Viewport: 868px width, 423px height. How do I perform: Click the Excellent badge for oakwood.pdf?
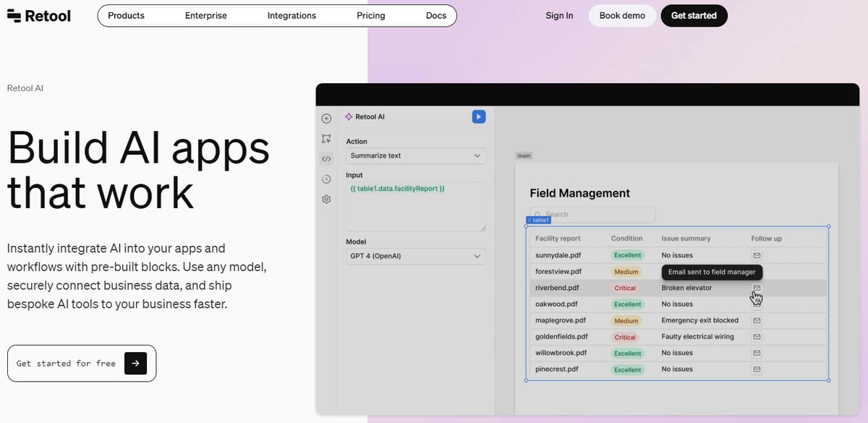[x=628, y=304]
